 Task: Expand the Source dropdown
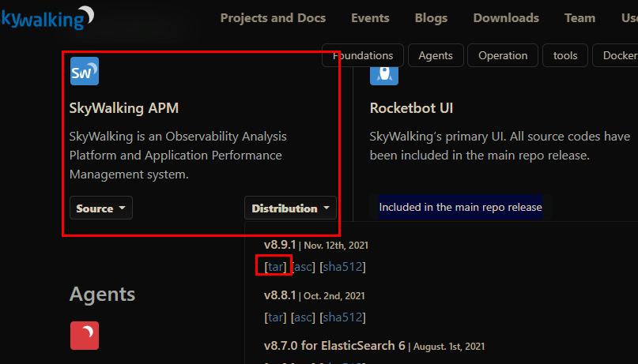(x=100, y=208)
